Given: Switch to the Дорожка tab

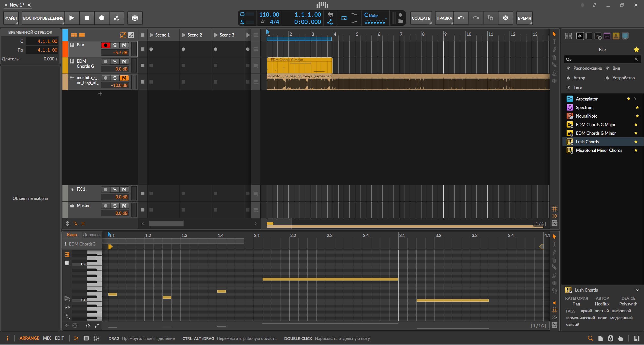Looking at the screenshot, I should point(92,235).
